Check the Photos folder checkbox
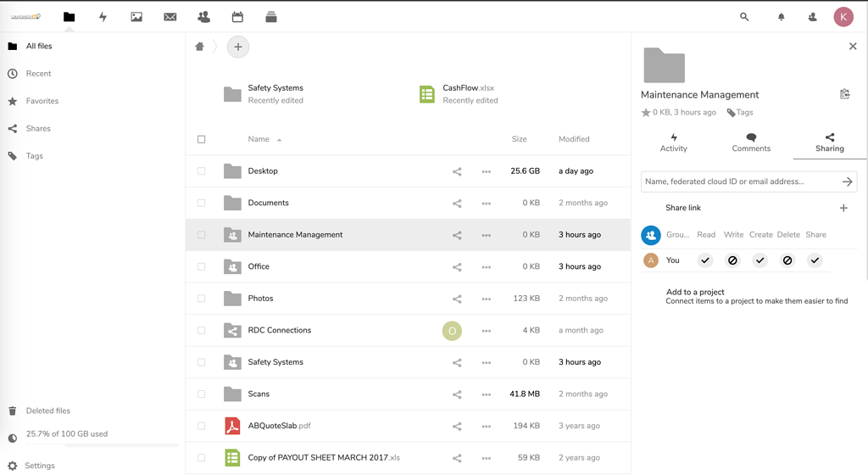 202,299
